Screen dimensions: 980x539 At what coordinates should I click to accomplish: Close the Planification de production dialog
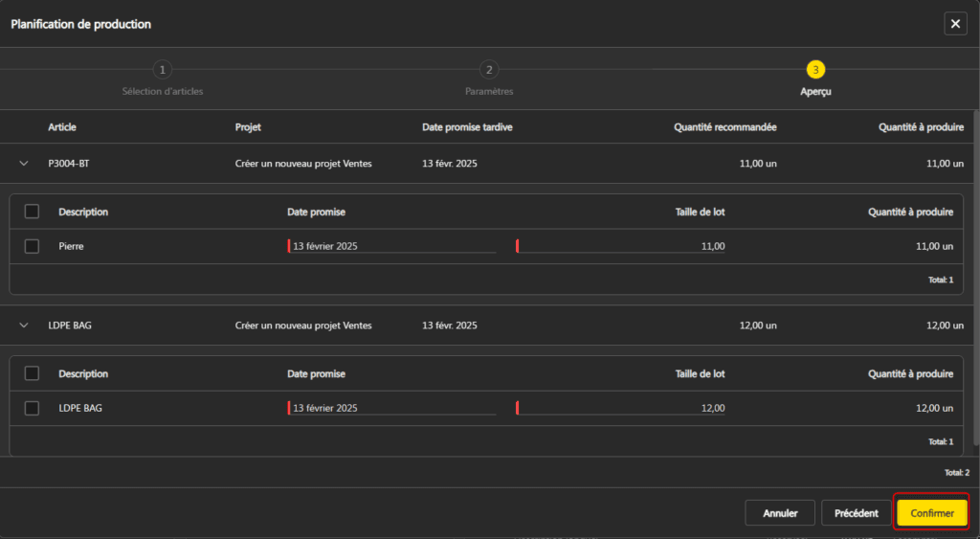pos(955,24)
